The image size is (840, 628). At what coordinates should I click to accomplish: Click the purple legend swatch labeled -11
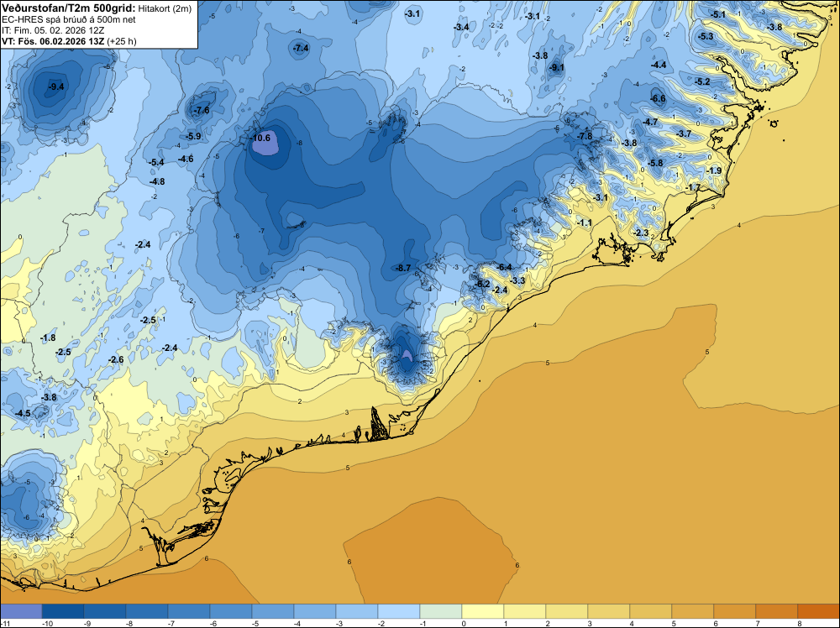pos(21,611)
